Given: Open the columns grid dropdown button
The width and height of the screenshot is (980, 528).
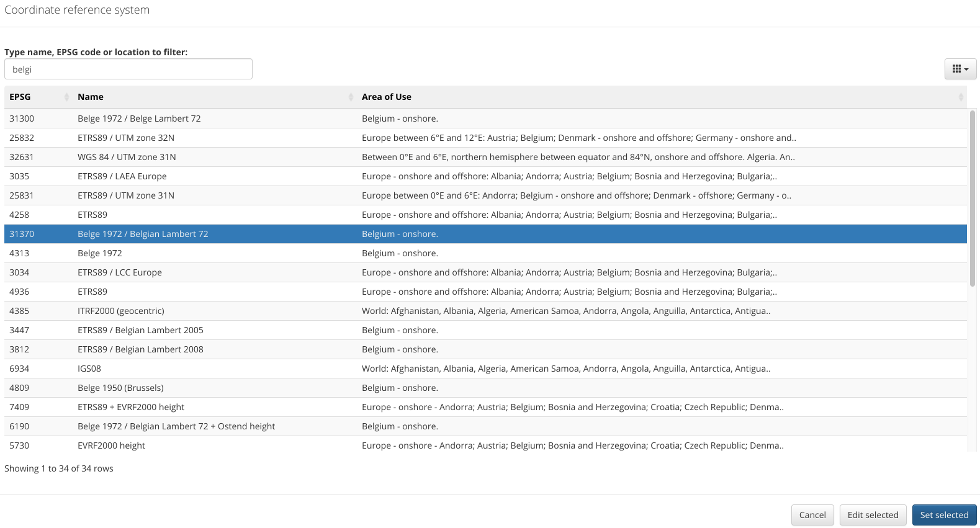Looking at the screenshot, I should [960, 69].
